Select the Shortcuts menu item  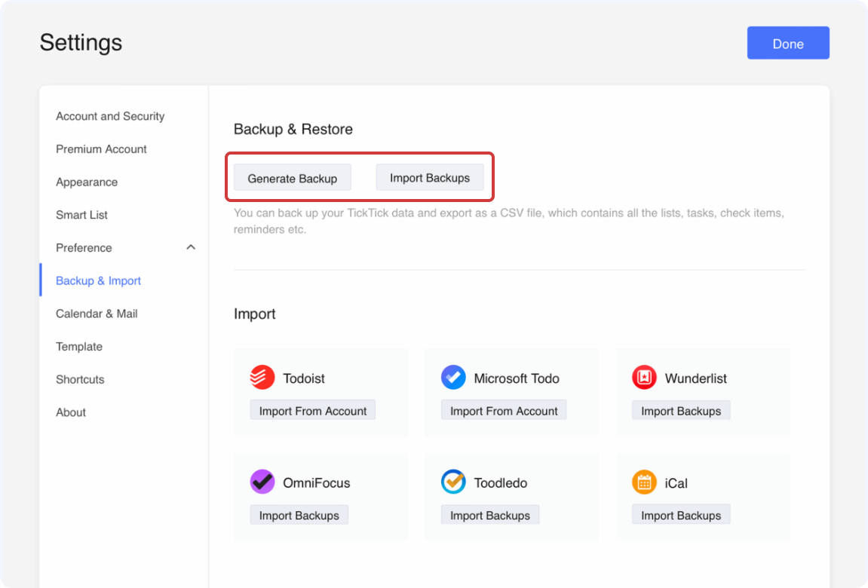click(x=80, y=379)
